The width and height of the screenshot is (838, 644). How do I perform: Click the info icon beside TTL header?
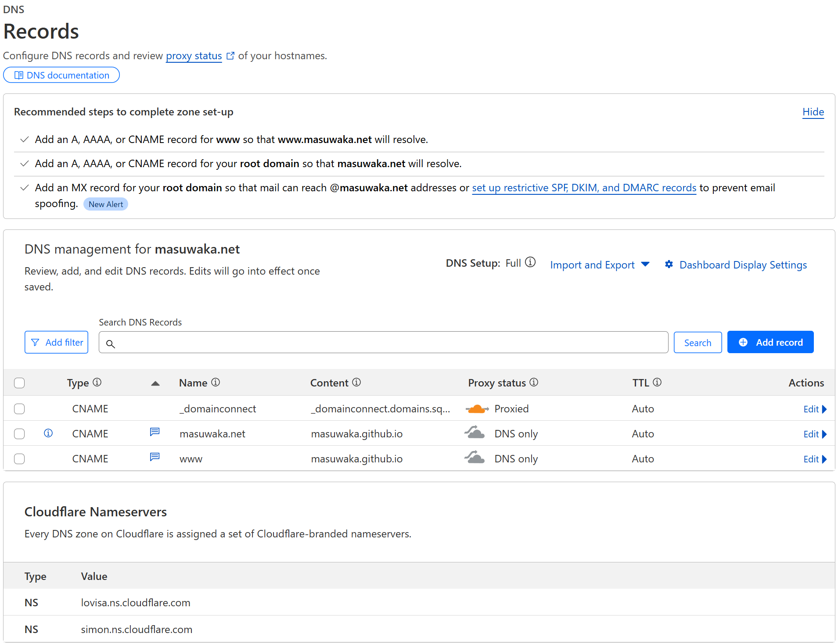[x=657, y=383]
